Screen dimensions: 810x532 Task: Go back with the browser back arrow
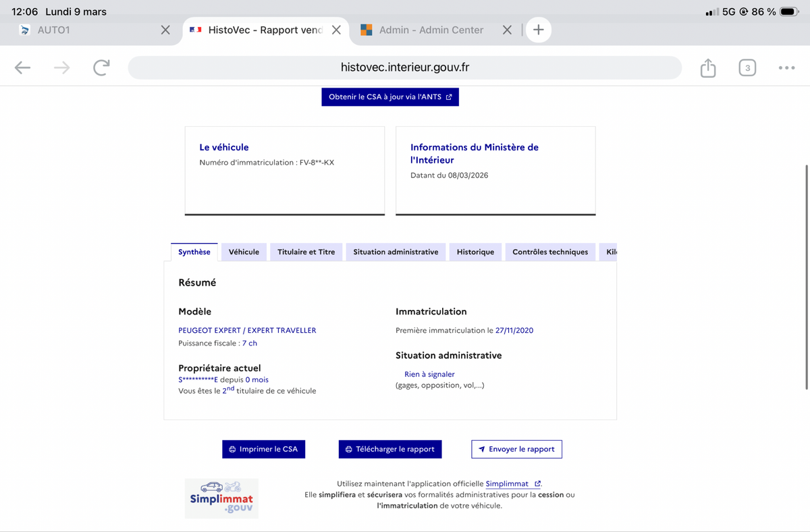[x=22, y=68]
